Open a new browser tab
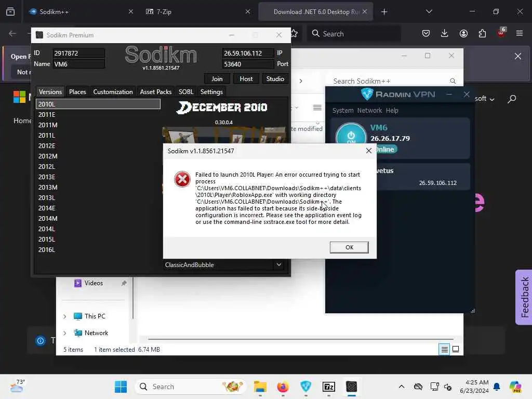This screenshot has height=399, width=532. pos(384,12)
